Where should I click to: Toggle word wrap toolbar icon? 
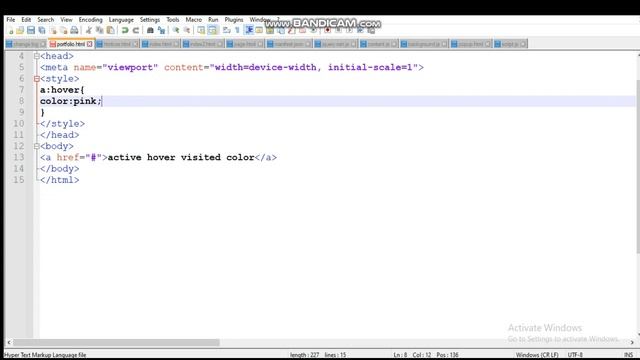tap(227, 31)
